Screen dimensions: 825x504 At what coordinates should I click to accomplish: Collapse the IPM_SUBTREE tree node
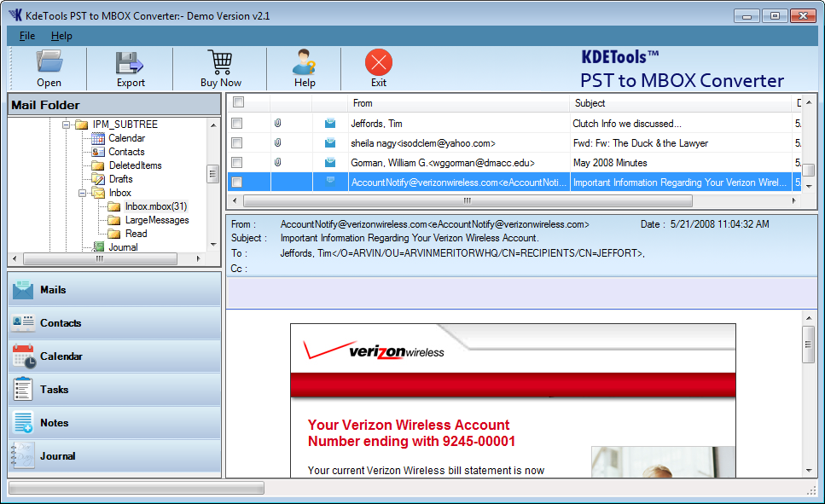66,125
